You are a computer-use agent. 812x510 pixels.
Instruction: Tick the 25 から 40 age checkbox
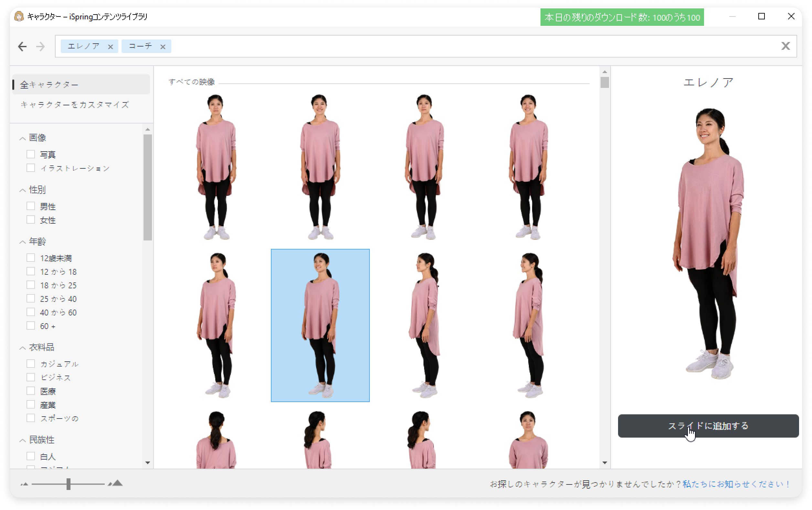(x=31, y=299)
